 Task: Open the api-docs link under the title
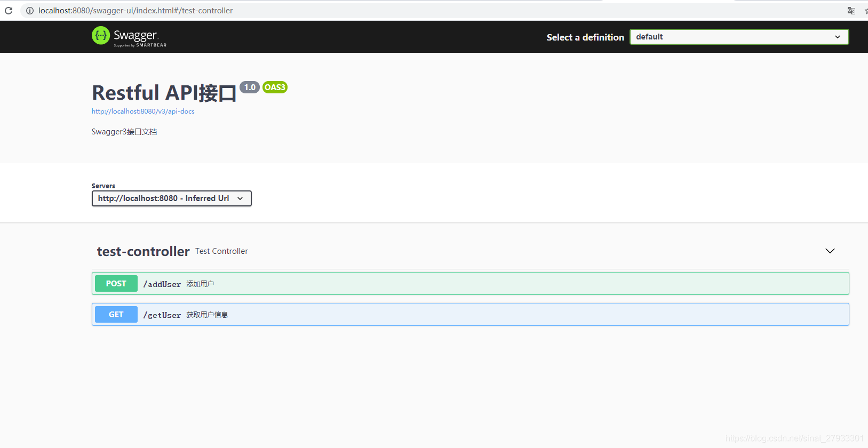click(143, 111)
